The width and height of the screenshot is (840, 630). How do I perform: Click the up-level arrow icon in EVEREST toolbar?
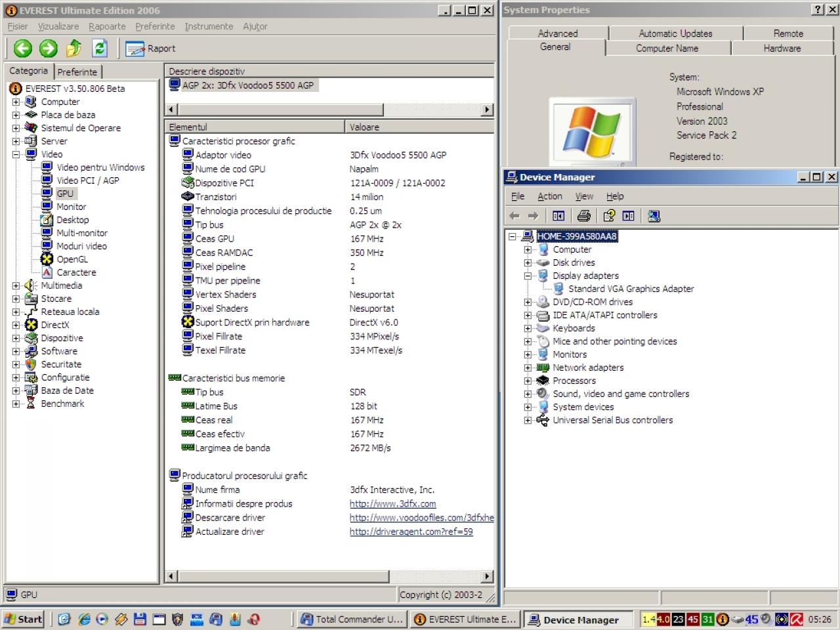[73, 48]
